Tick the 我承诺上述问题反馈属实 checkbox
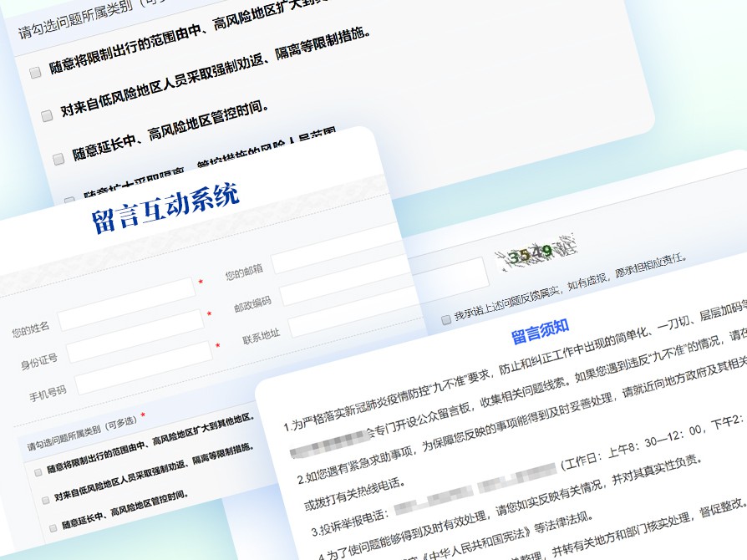Viewport: 747px width, 560px height. 446,319
